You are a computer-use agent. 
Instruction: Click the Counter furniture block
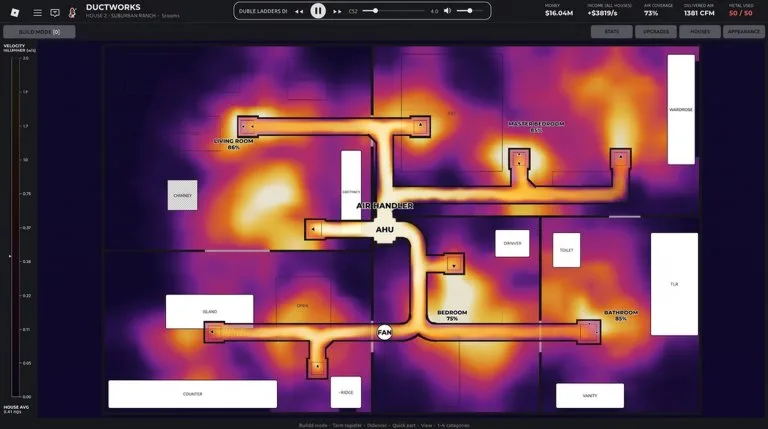coord(192,394)
